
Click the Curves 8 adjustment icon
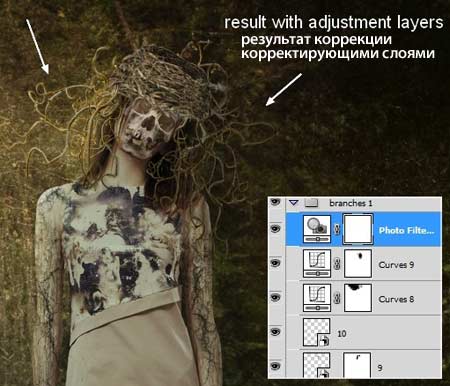(x=317, y=298)
